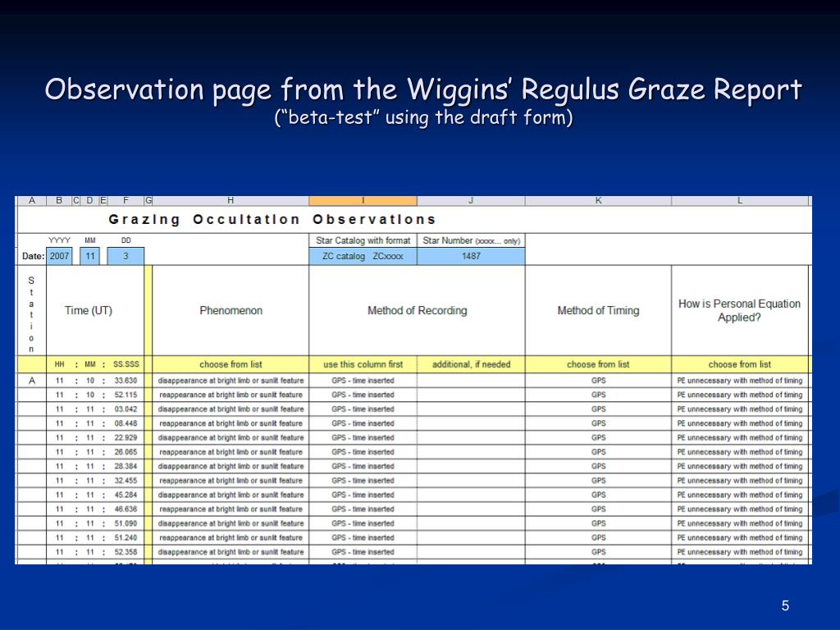The image size is (840, 630).
Task: Select column H header
Action: pyautogui.click(x=231, y=200)
